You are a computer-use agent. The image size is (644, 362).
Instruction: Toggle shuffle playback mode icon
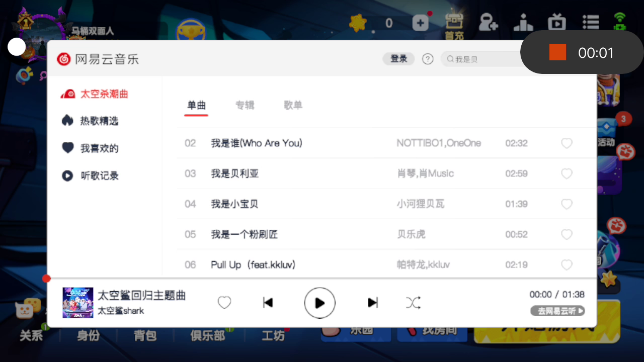414,303
